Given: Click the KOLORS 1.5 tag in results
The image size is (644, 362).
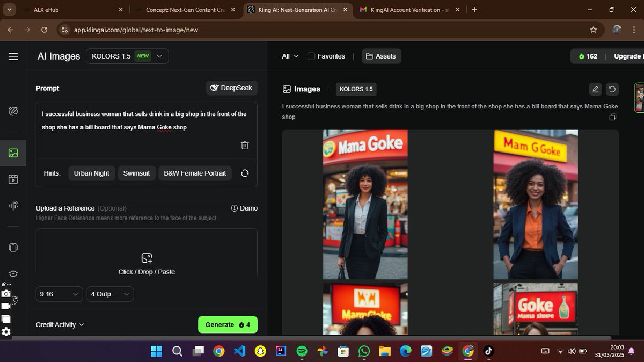Looking at the screenshot, I should click(x=356, y=89).
